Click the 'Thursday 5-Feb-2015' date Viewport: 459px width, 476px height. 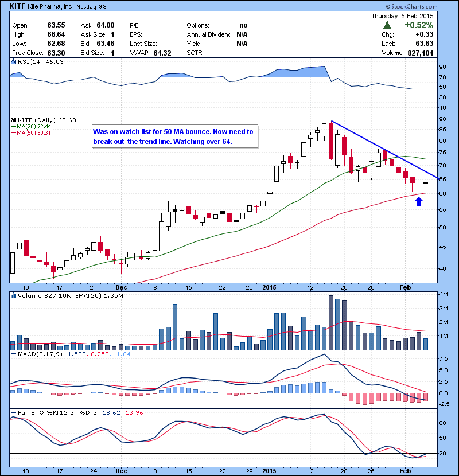(403, 16)
